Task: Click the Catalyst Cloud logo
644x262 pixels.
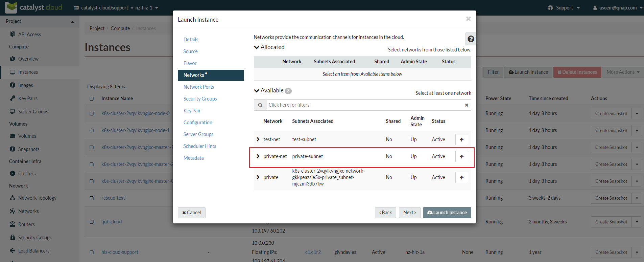Action: pyautogui.click(x=34, y=7)
